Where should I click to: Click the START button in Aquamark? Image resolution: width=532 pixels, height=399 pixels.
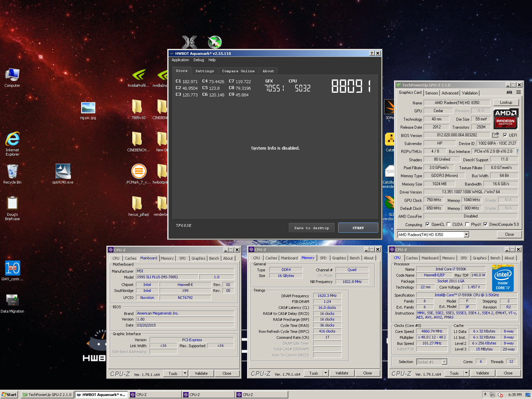pyautogui.click(x=358, y=228)
